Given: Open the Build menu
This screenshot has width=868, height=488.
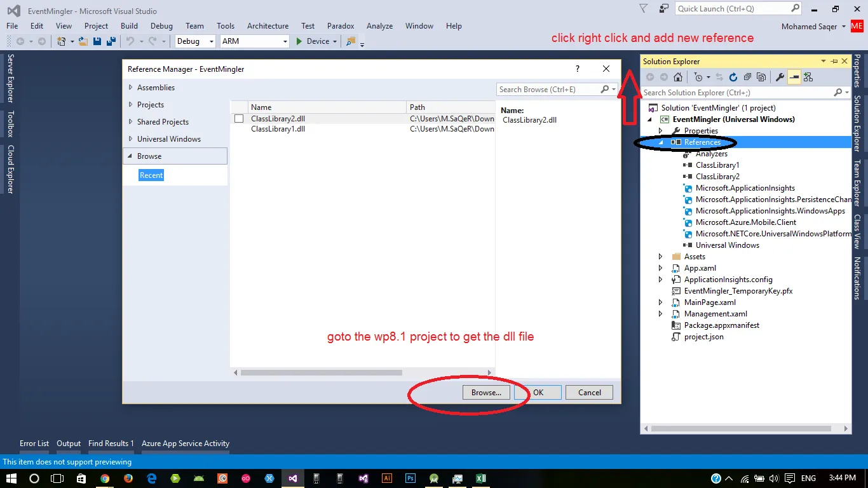Looking at the screenshot, I should (x=129, y=26).
